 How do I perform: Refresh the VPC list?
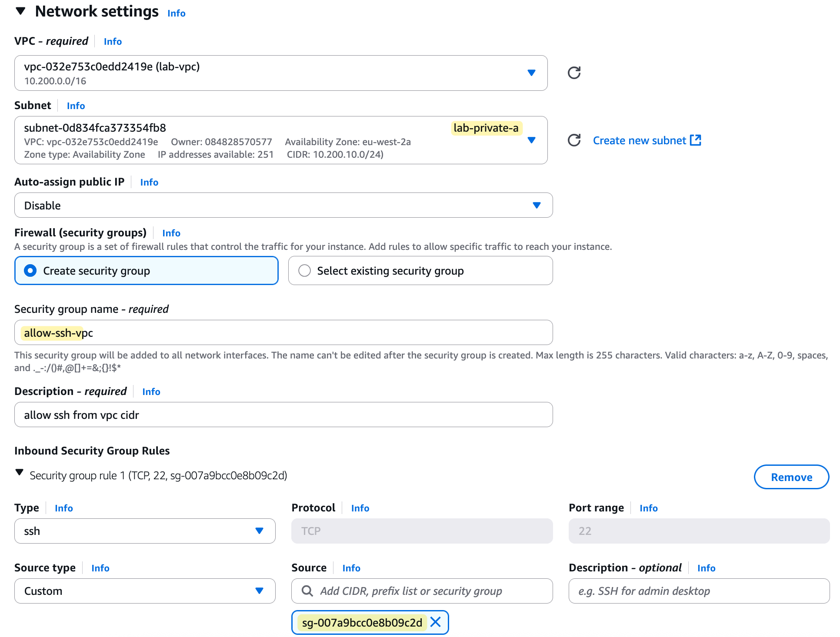[x=574, y=73]
